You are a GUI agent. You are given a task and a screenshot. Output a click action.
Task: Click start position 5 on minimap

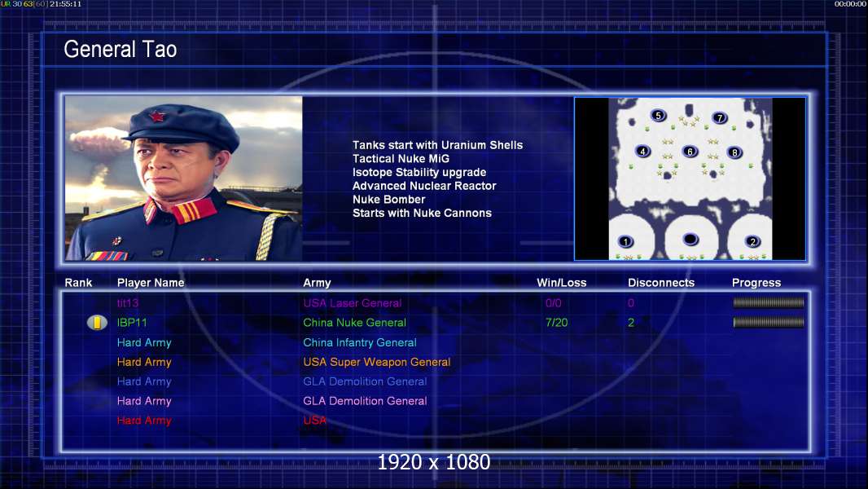[658, 116]
